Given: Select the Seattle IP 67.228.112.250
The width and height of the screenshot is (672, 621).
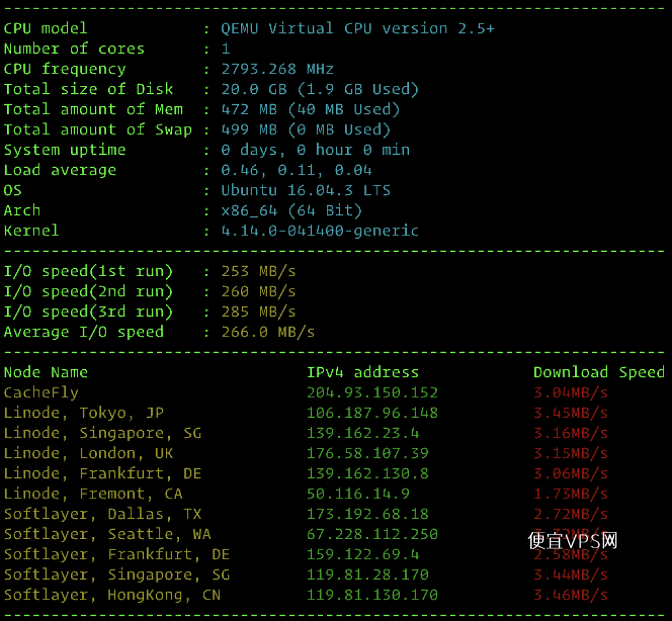Looking at the screenshot, I should pyautogui.click(x=372, y=534).
